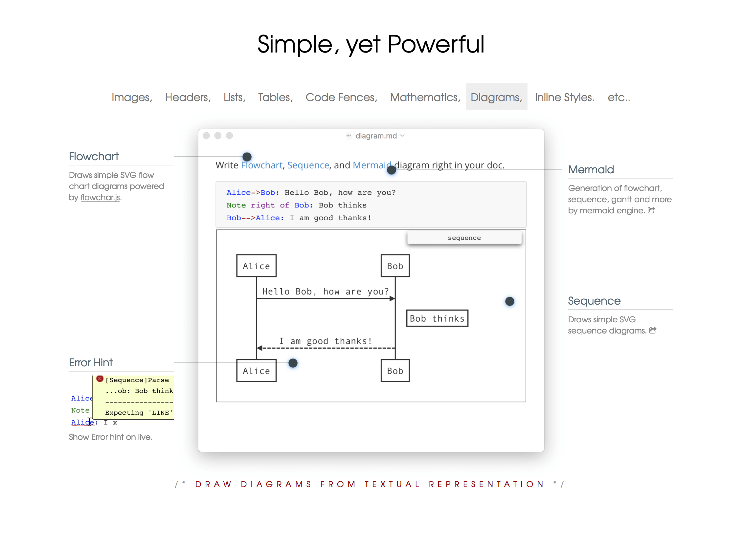Click the minimize window button of diagram.md
The height and width of the screenshot is (560, 743).
[x=218, y=136]
